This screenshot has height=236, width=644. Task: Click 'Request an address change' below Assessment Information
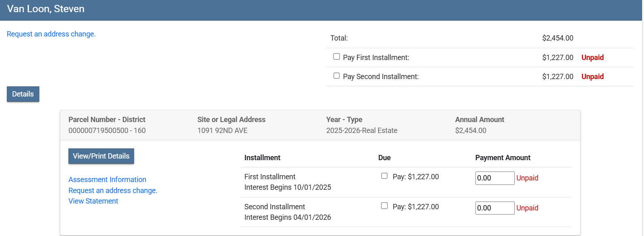tap(113, 191)
